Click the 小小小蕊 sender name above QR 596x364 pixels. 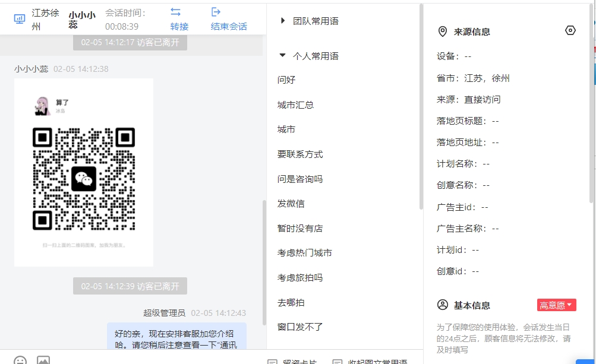(31, 69)
